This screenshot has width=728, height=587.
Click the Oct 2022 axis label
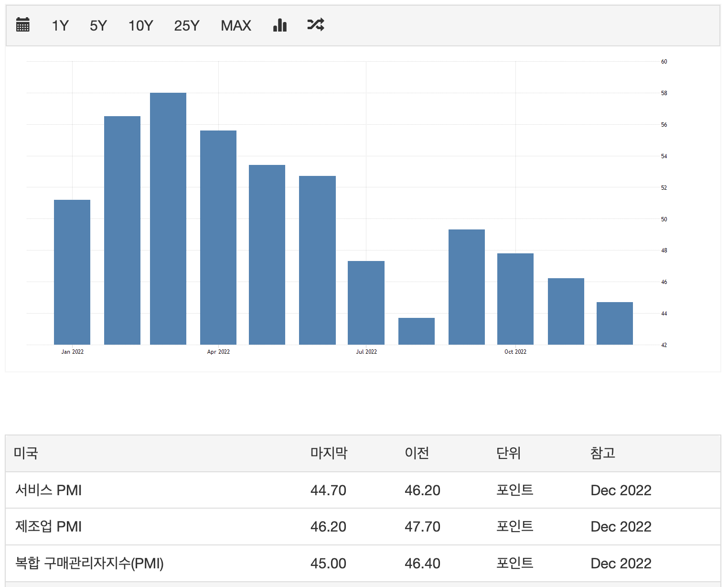pos(515,352)
